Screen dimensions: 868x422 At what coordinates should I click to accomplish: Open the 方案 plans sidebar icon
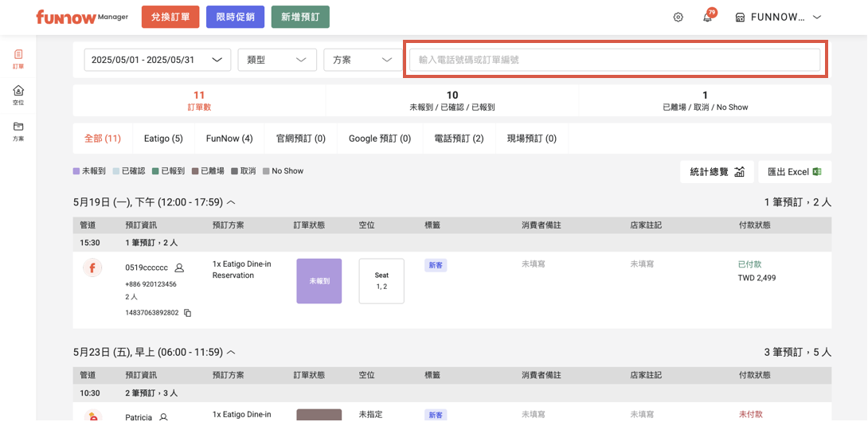pos(18,131)
